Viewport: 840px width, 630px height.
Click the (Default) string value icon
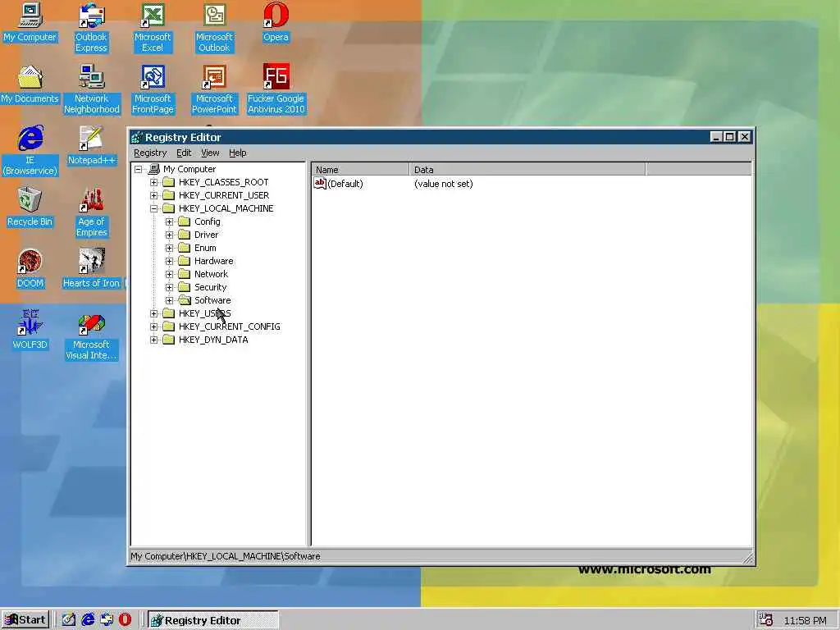coord(320,183)
